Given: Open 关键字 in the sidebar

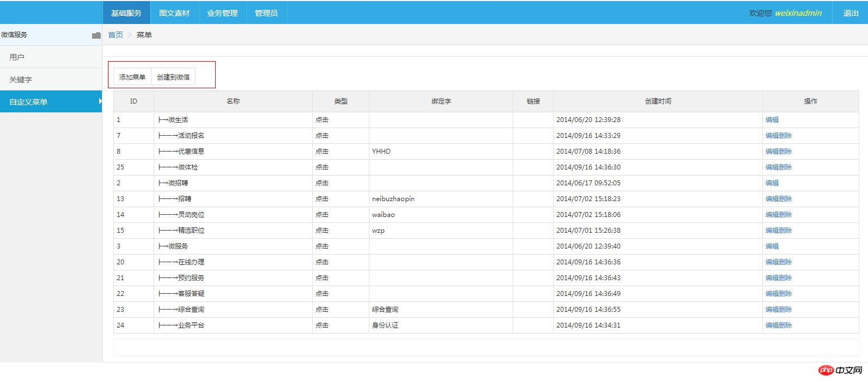Looking at the screenshot, I should (x=51, y=79).
